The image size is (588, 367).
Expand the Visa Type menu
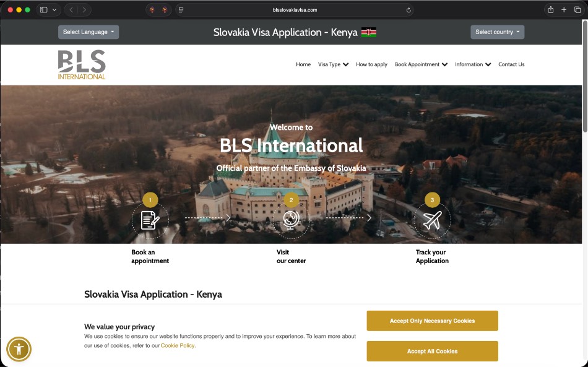(x=333, y=64)
